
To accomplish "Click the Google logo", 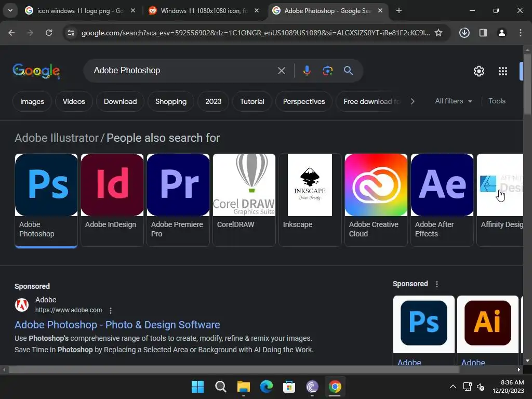I will click(36, 71).
